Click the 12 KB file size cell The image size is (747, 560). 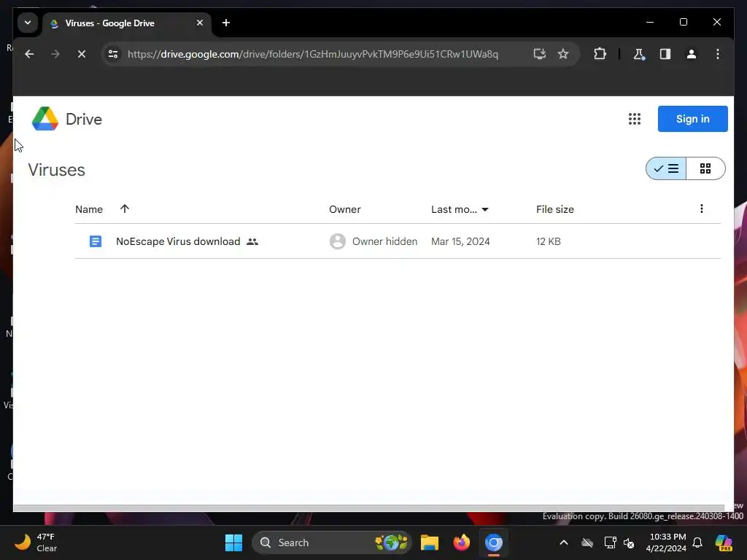point(548,241)
